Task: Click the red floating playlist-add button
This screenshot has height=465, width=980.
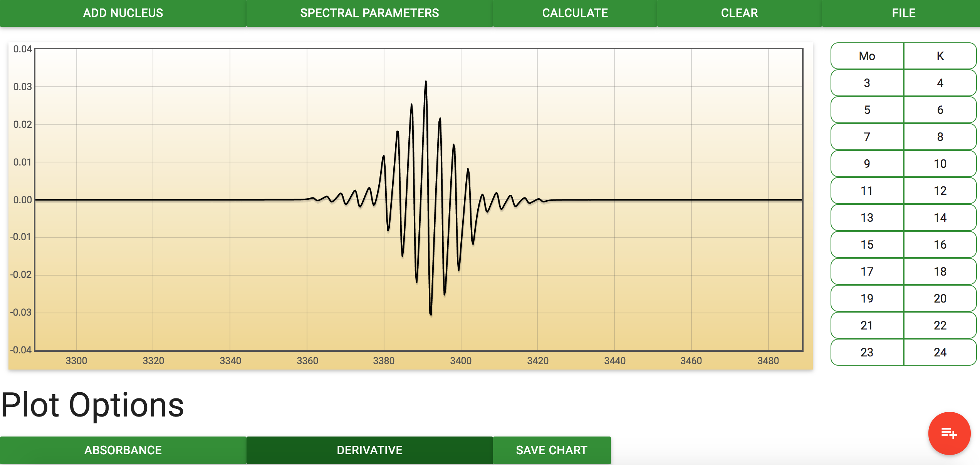Action: (949, 433)
